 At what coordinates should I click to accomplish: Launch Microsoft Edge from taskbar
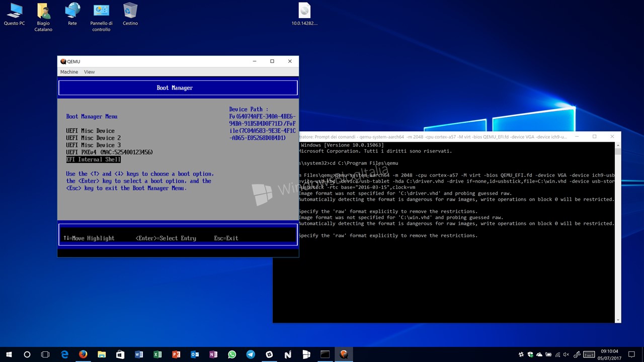[x=64, y=354]
